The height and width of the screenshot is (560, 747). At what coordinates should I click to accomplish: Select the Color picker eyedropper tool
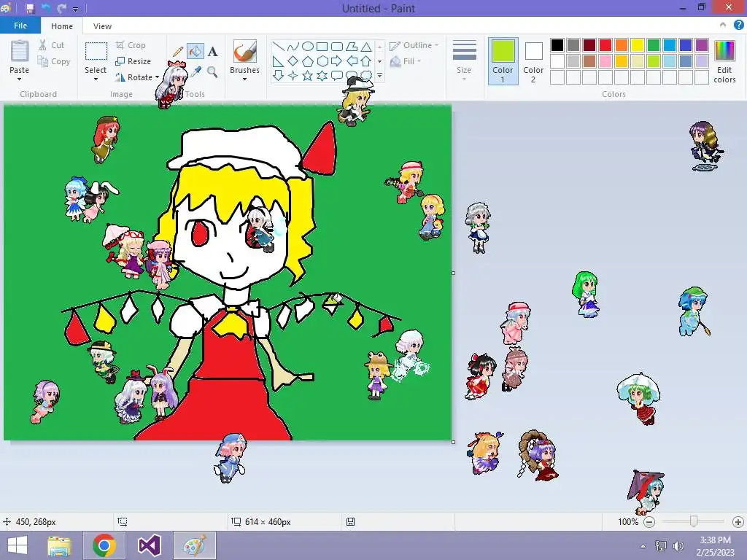(x=196, y=72)
